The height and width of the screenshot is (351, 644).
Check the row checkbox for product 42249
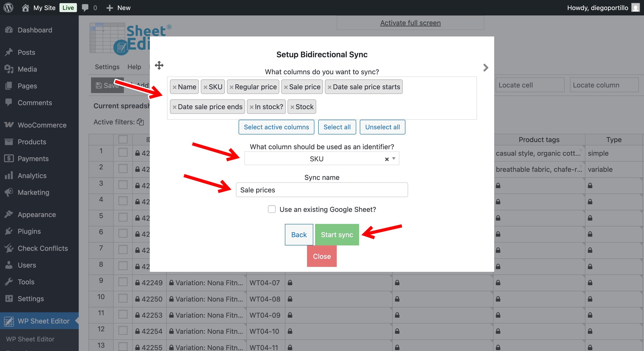tap(123, 283)
